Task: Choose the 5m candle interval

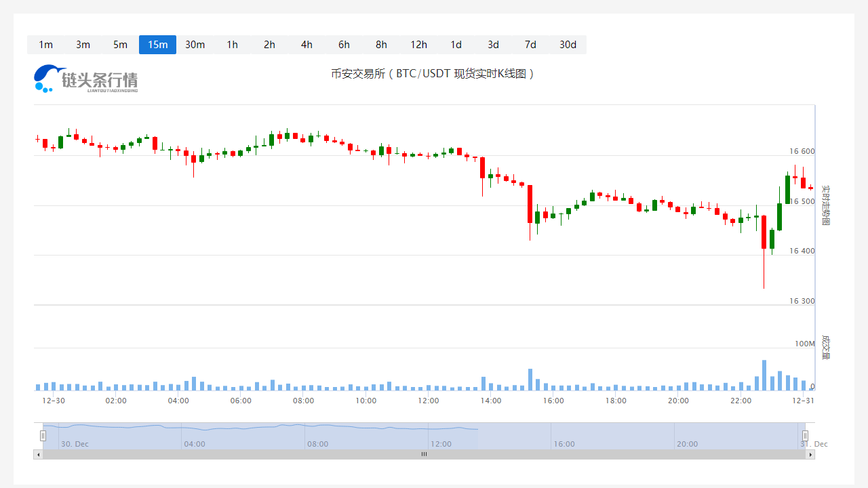Action: 120,45
